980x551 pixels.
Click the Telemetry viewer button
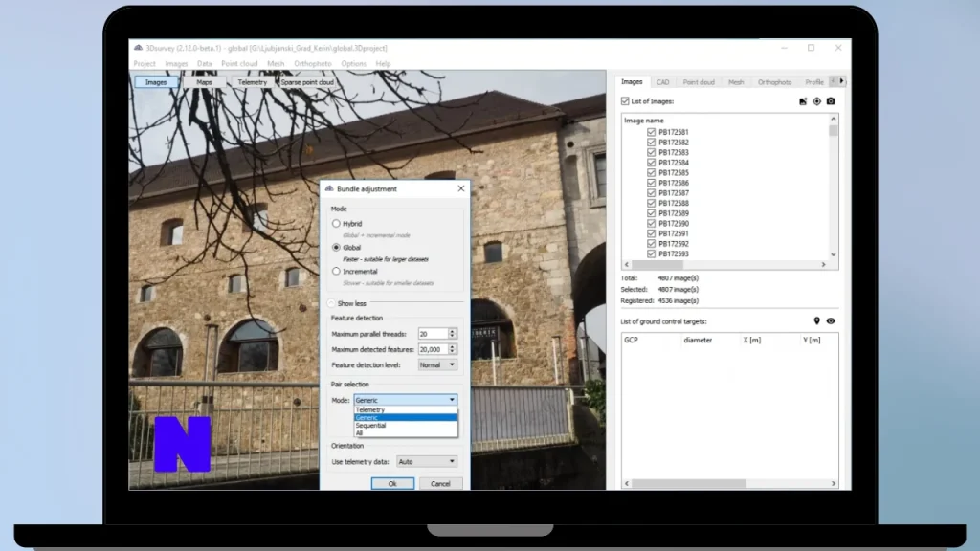[253, 82]
